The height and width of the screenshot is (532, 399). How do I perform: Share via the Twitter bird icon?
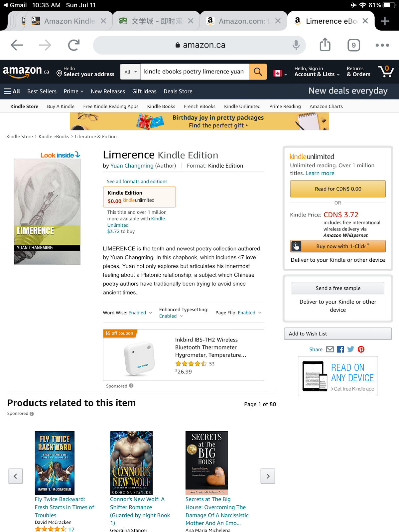point(351,349)
